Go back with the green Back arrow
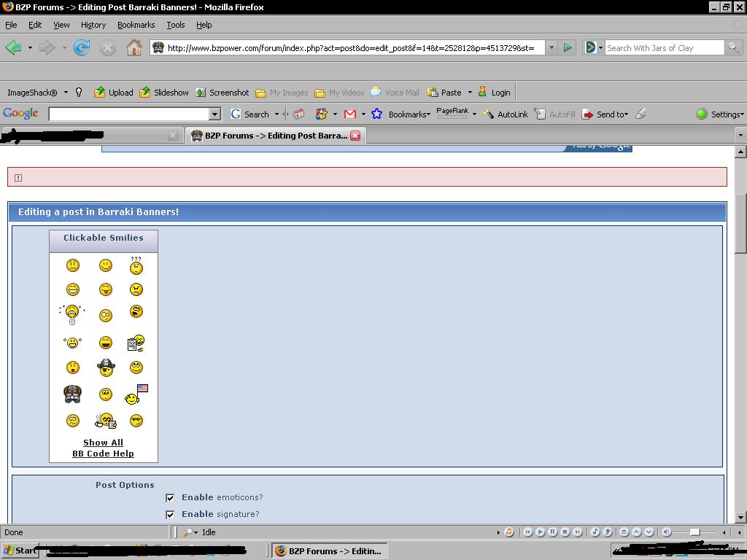Screen dimensions: 747x560 tap(13, 47)
